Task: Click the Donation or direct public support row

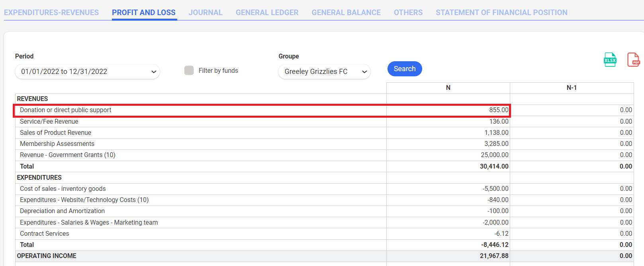Action: 66,110
